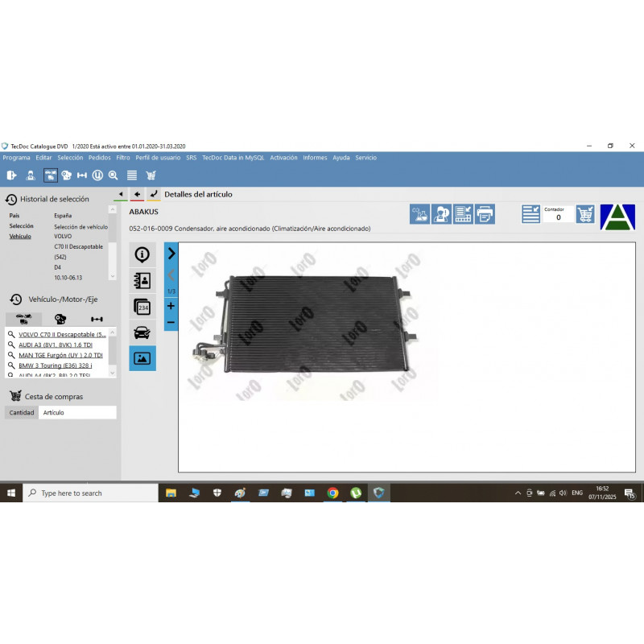Open the chemical flask data icon
Image resolution: width=644 pixels, height=644 pixels.
pos(419,213)
